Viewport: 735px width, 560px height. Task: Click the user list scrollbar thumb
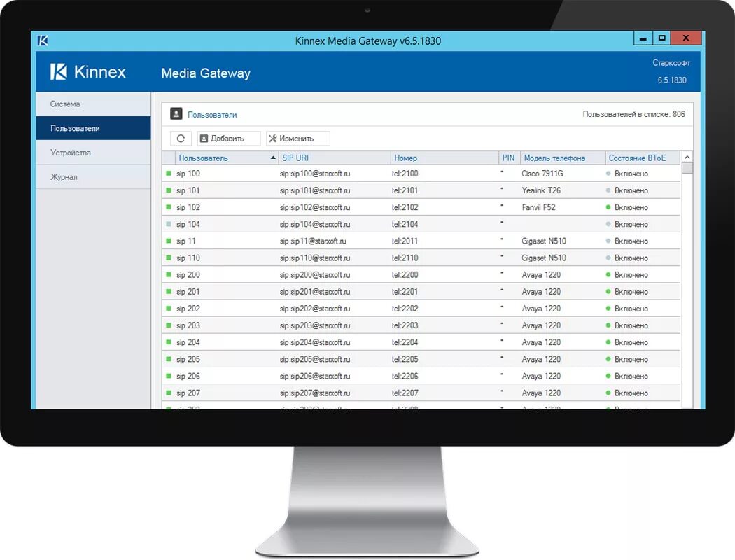click(x=687, y=168)
